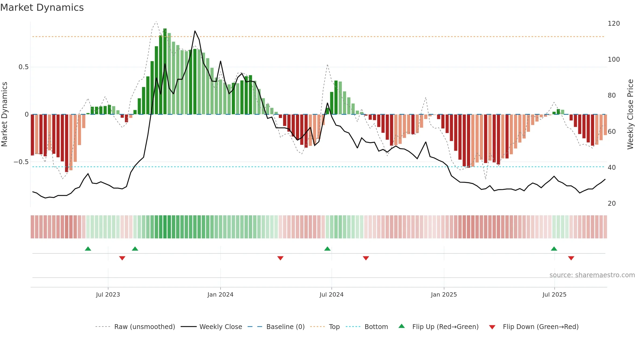Image resolution: width=644 pixels, height=362 pixels.
Task: Click the red Flip Down triangle in the legend
Action: 492,327
